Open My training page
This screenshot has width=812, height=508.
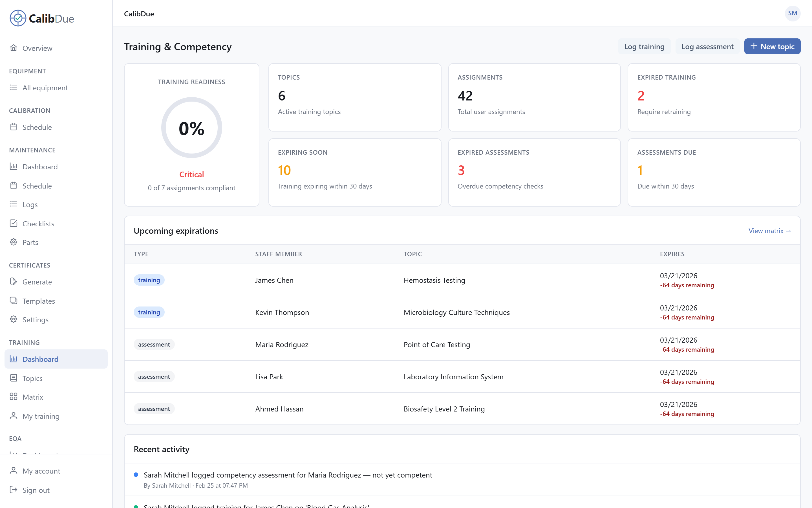point(56,416)
